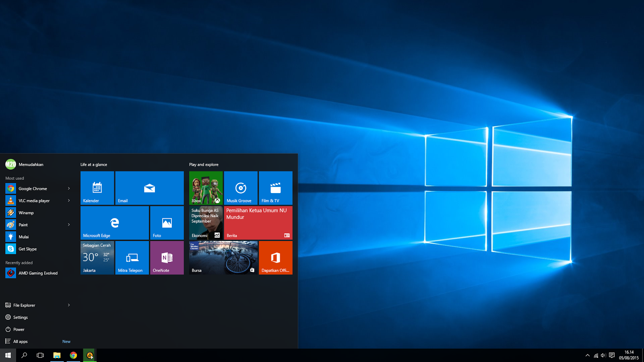Viewport: 644px width, 362px height.
Task: Click the Dapatkan Office tile
Action: [x=276, y=258]
